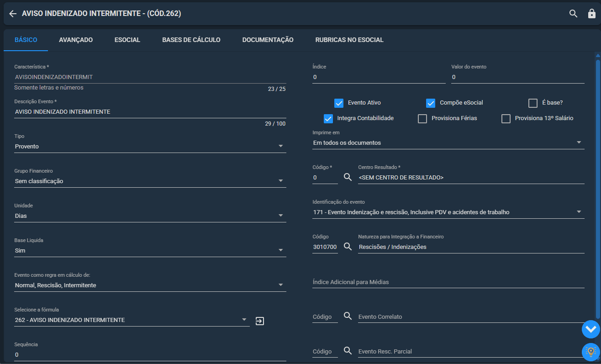Viewport: 601px width, 364px height.
Task: Click the Evento Resc. Parcial name field
Action: [471, 351]
